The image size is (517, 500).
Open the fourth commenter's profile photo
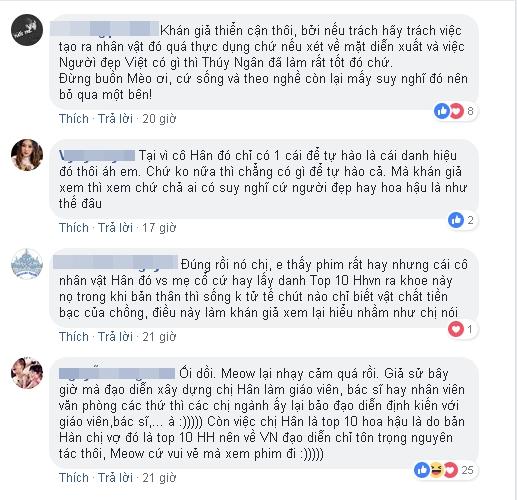pyautogui.click(x=27, y=373)
